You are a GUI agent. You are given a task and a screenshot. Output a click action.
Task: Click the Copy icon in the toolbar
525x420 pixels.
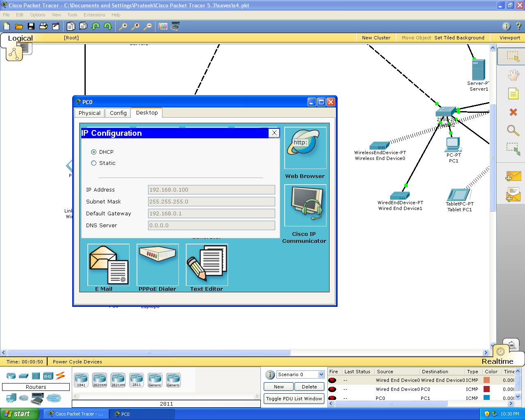click(x=71, y=26)
